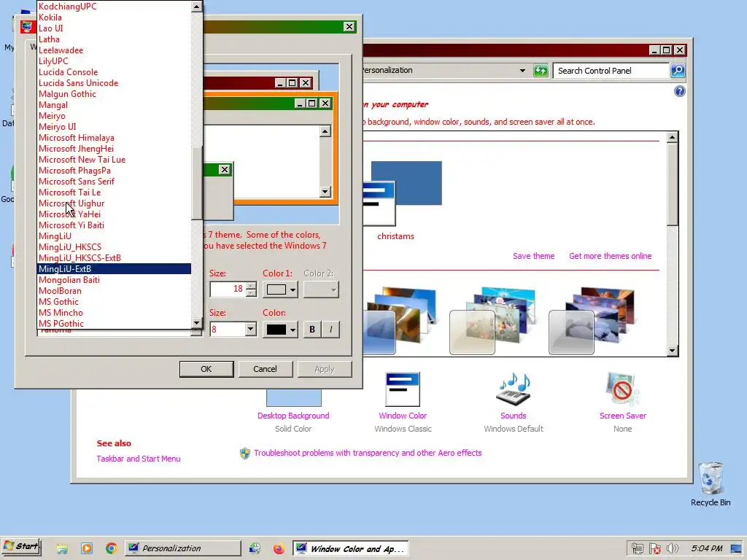
Task: Select Mongolian Baiti in the font list
Action: [x=69, y=280]
